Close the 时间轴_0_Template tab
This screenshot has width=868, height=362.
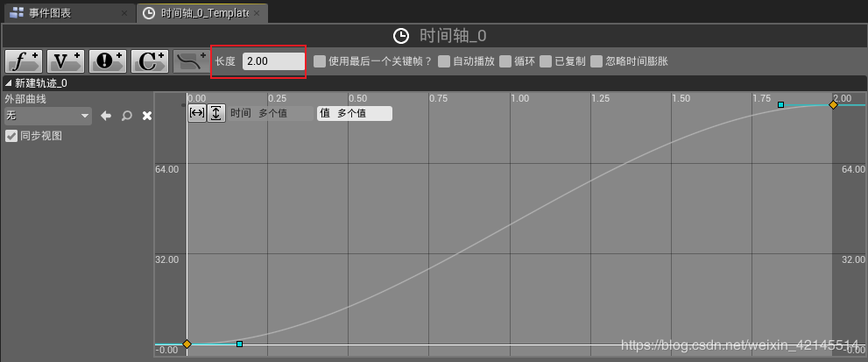[x=257, y=13]
